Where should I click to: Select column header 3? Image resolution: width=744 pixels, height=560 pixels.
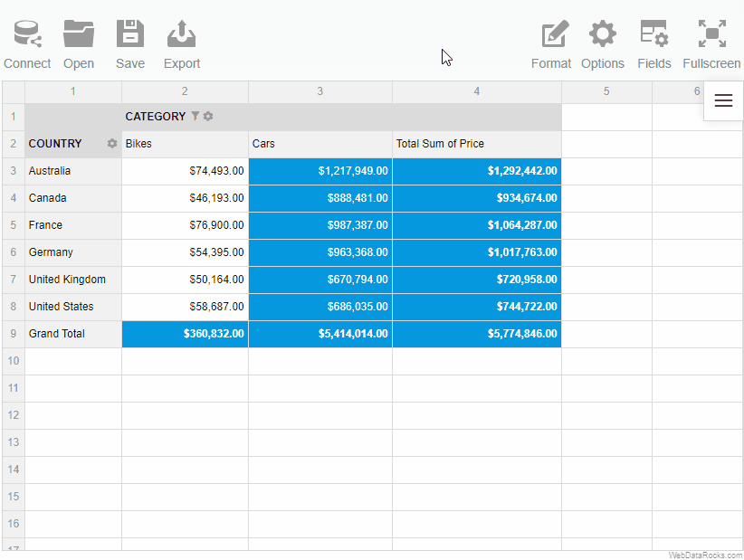click(x=320, y=91)
